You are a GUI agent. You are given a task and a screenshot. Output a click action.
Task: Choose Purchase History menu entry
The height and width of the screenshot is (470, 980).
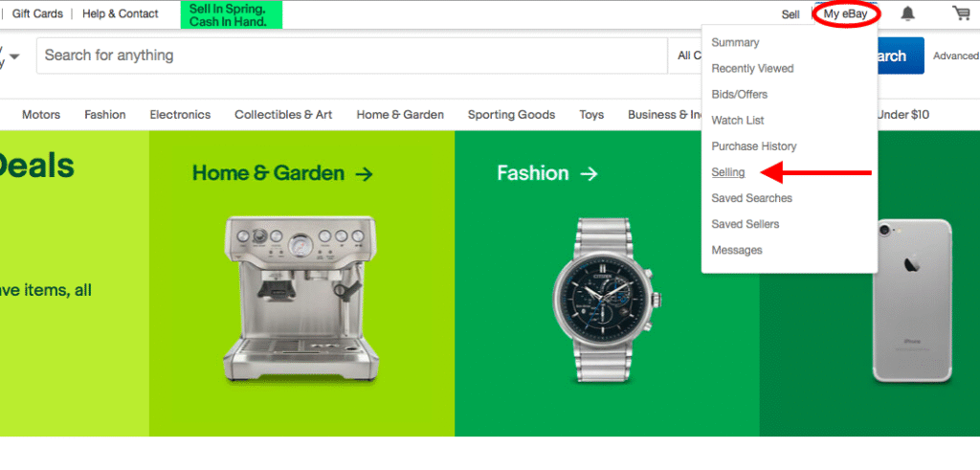753,146
